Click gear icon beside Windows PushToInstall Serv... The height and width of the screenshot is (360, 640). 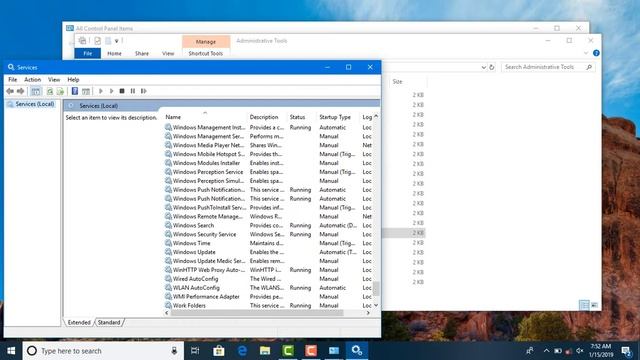coord(168,207)
